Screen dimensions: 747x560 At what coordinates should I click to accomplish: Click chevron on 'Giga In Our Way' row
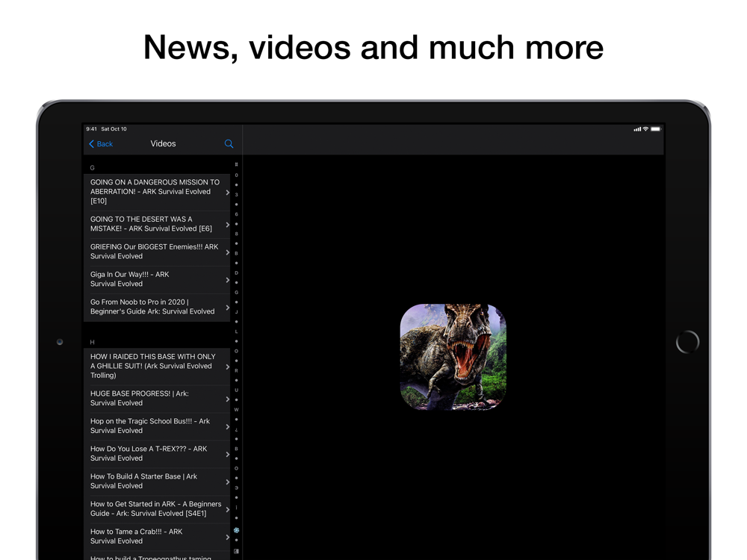pyautogui.click(x=227, y=280)
